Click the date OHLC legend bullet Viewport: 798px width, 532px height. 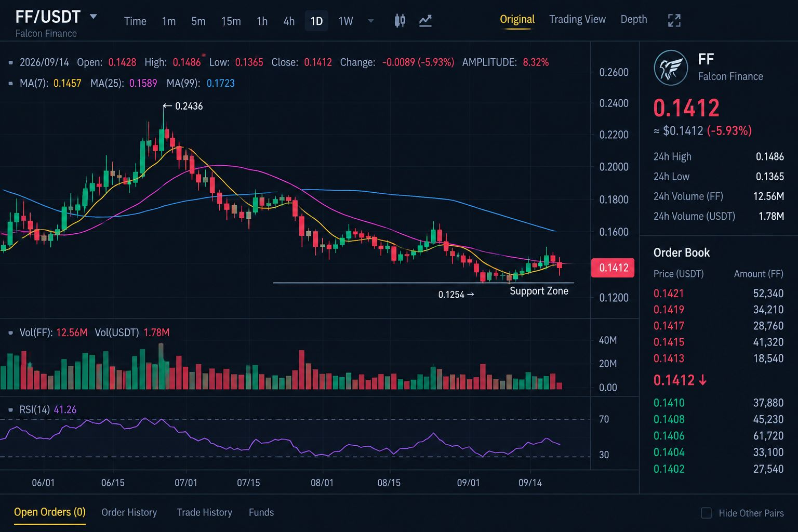[11, 62]
